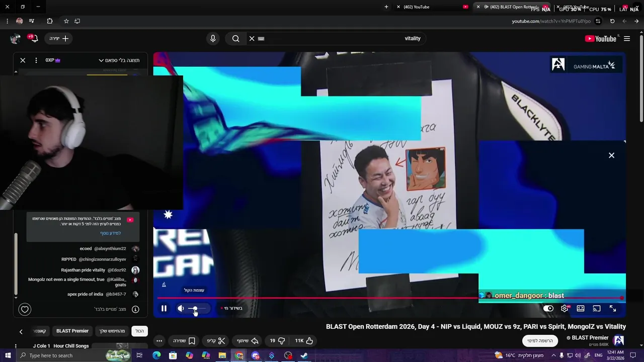Viewport: 644px width, 362px height.
Task: Search by voice with microphone icon
Action: pos(213,39)
